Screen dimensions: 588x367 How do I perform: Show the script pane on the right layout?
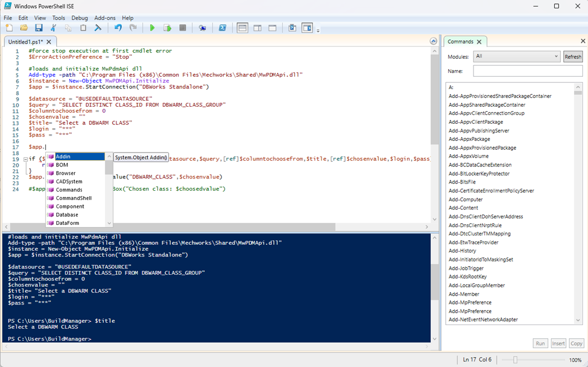[258, 28]
